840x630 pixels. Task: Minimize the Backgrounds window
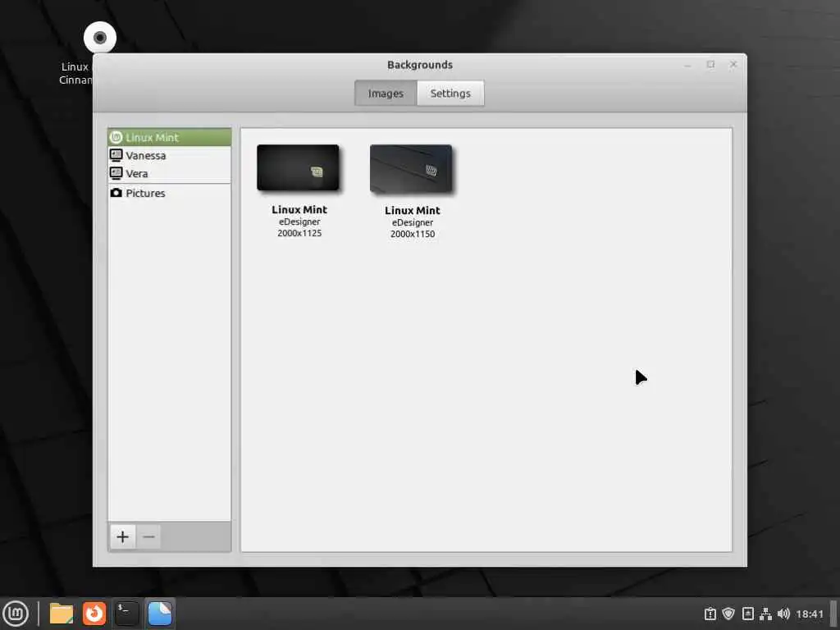(x=688, y=65)
